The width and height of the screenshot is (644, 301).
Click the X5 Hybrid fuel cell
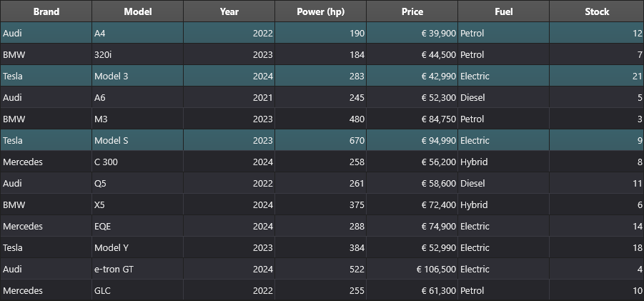tap(503, 204)
